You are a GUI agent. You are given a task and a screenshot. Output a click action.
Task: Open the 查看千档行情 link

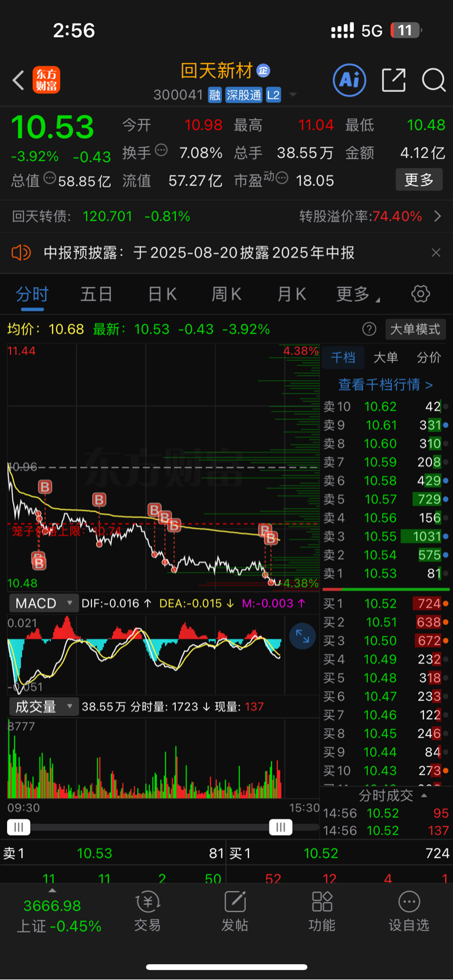[x=386, y=385]
